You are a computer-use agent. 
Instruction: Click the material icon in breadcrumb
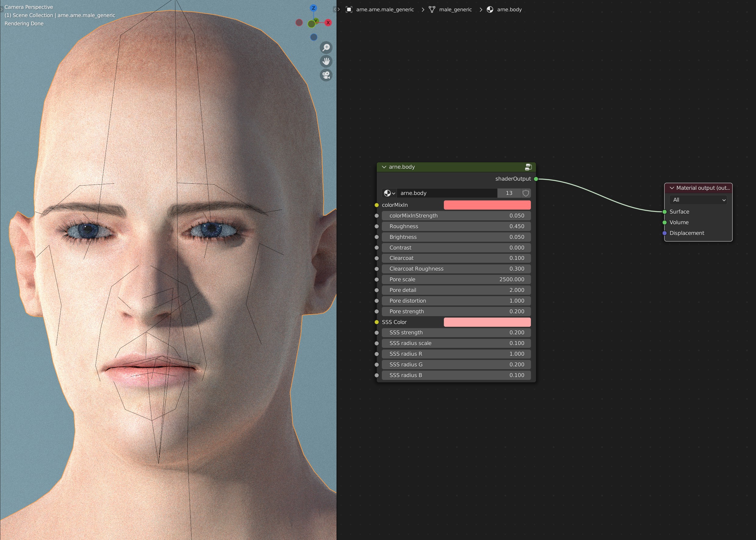coord(490,9)
